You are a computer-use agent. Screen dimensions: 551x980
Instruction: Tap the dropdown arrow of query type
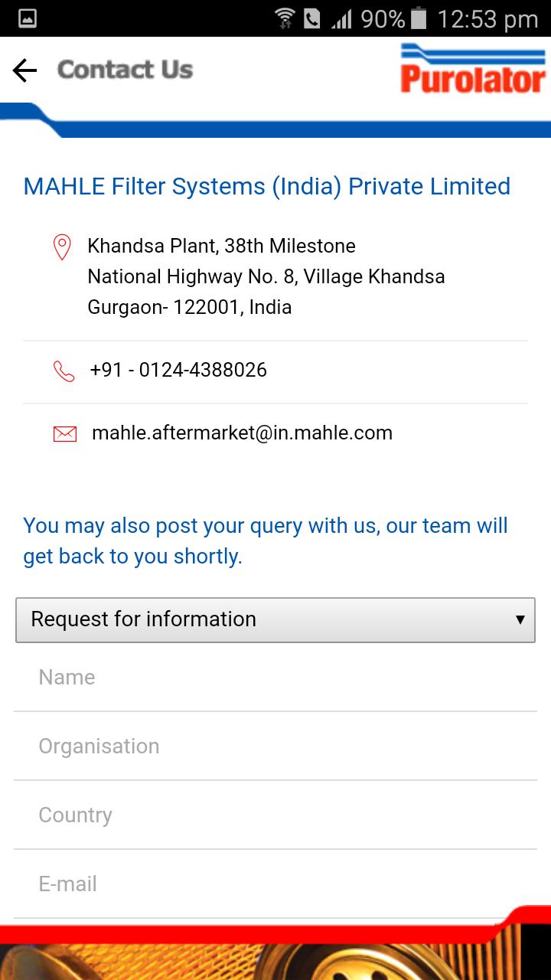click(x=520, y=619)
